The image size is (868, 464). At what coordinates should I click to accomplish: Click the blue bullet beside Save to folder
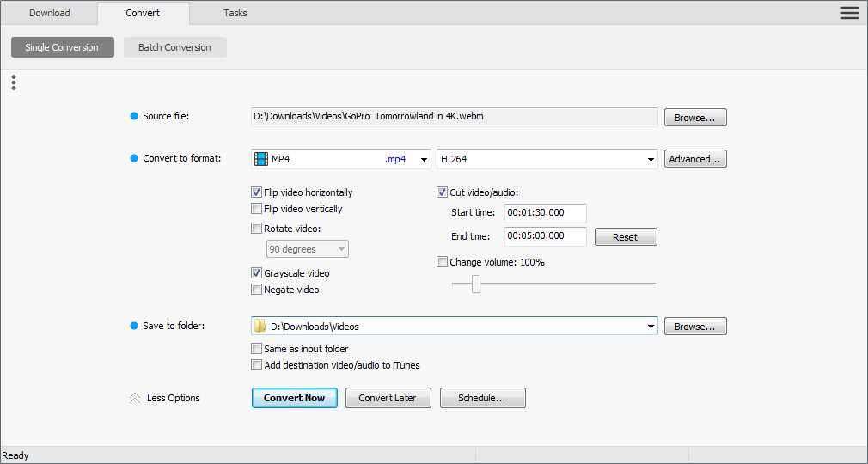pyautogui.click(x=133, y=326)
